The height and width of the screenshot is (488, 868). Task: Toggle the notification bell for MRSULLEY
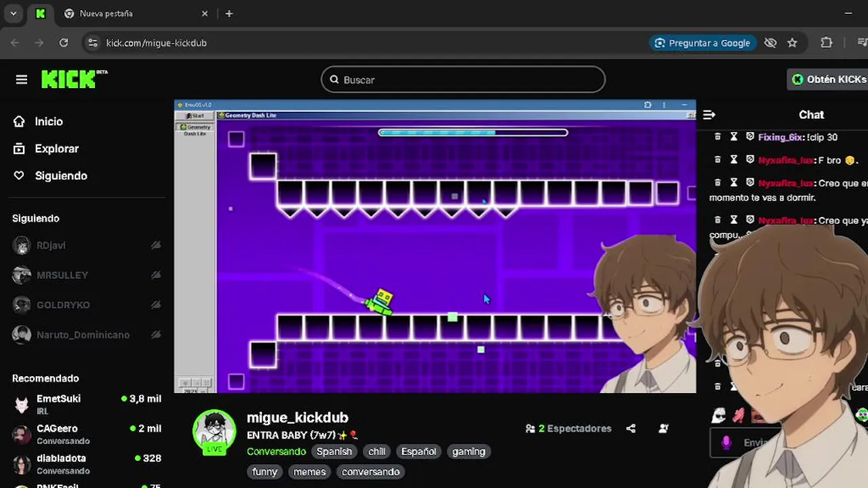156,275
